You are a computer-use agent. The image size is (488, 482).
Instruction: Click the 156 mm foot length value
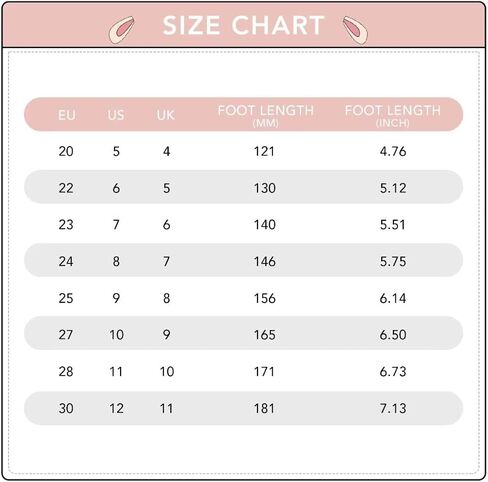coord(265,298)
